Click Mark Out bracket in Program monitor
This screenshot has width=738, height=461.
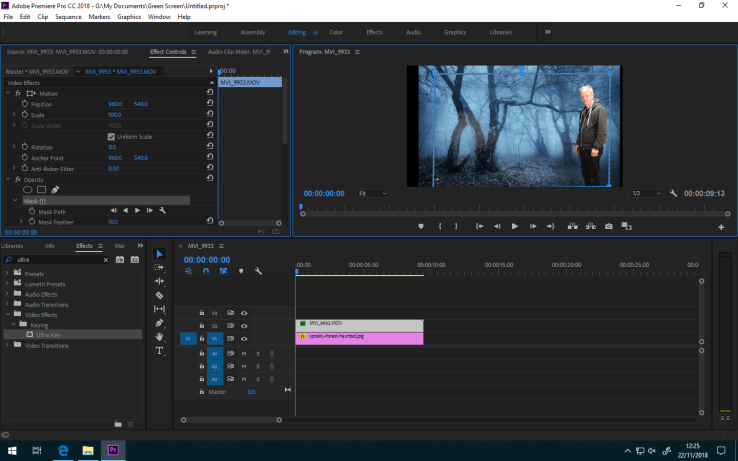[x=456, y=226]
